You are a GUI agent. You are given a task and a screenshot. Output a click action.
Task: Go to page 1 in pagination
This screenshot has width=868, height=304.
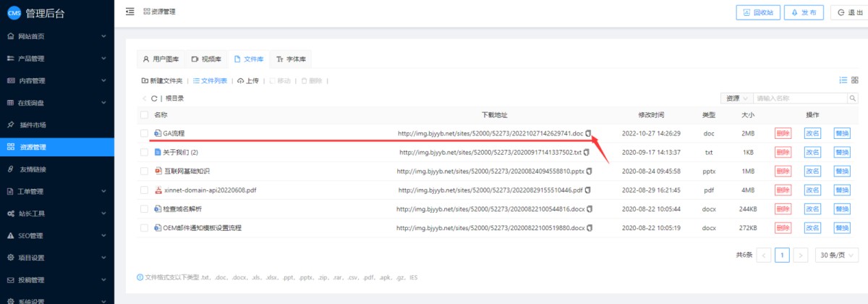click(782, 255)
